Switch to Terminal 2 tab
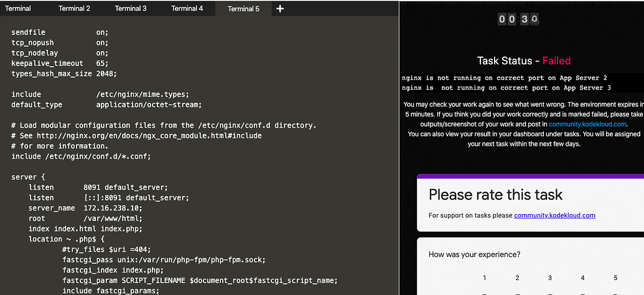The height and width of the screenshot is (295, 644). coord(74,9)
